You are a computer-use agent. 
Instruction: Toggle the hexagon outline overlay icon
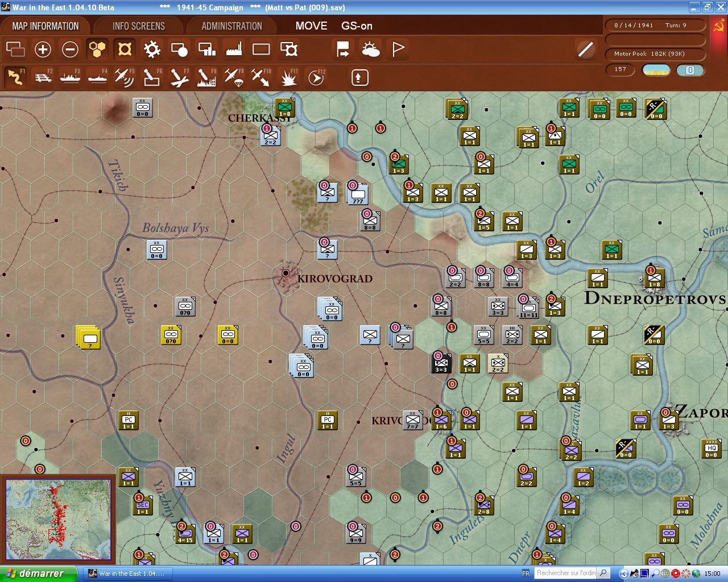pos(125,49)
